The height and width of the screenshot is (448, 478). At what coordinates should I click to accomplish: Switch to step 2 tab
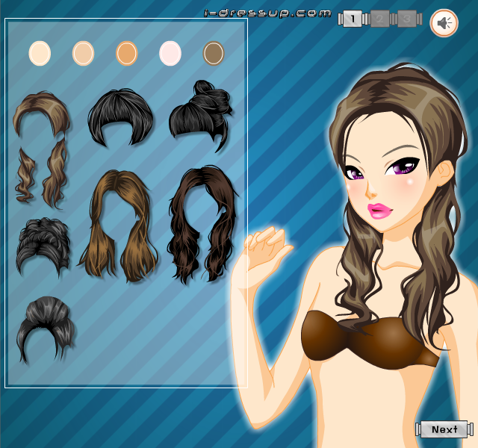[380, 19]
